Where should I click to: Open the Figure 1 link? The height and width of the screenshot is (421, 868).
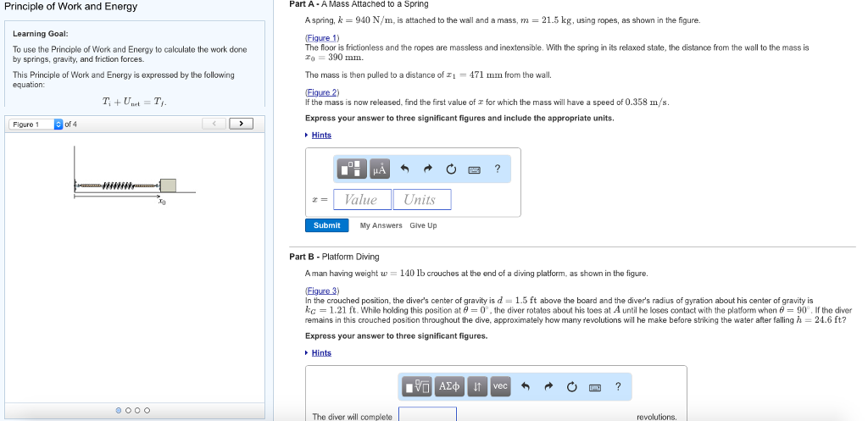[x=321, y=38]
